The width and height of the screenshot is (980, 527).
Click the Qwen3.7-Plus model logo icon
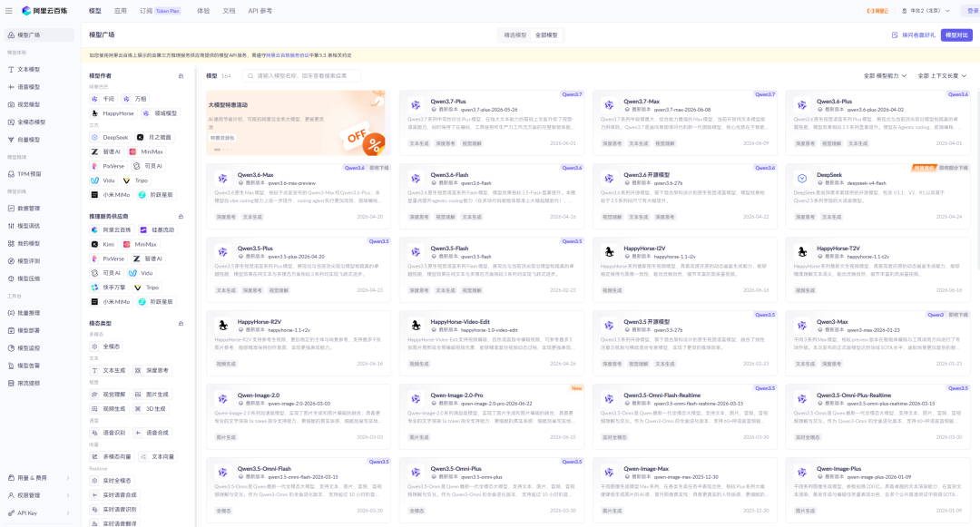(x=416, y=105)
